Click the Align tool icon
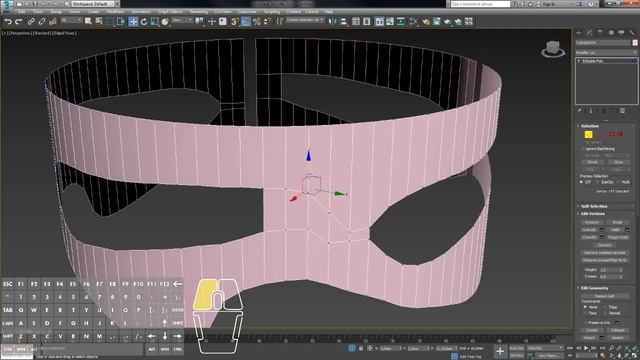This screenshot has width=640, height=360. 344,21
